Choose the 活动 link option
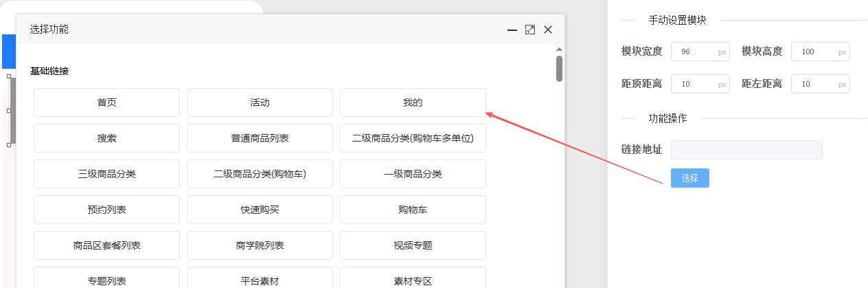This screenshot has width=868, height=288. (260, 102)
